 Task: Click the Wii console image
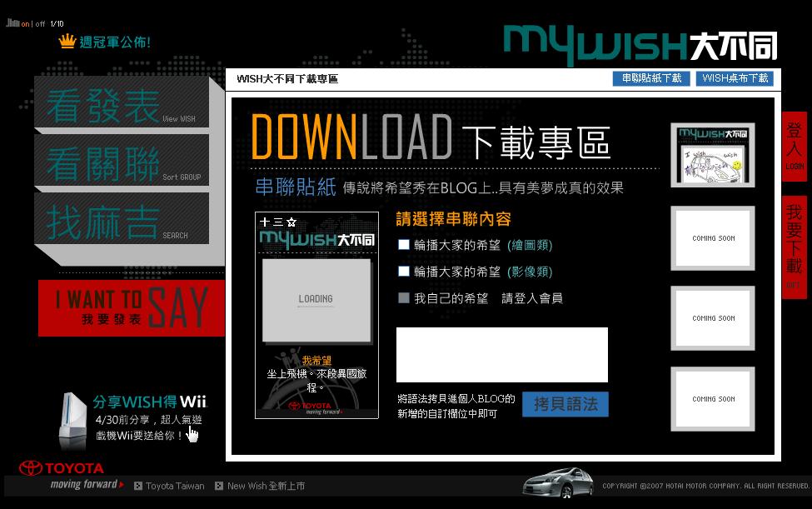[x=72, y=421]
